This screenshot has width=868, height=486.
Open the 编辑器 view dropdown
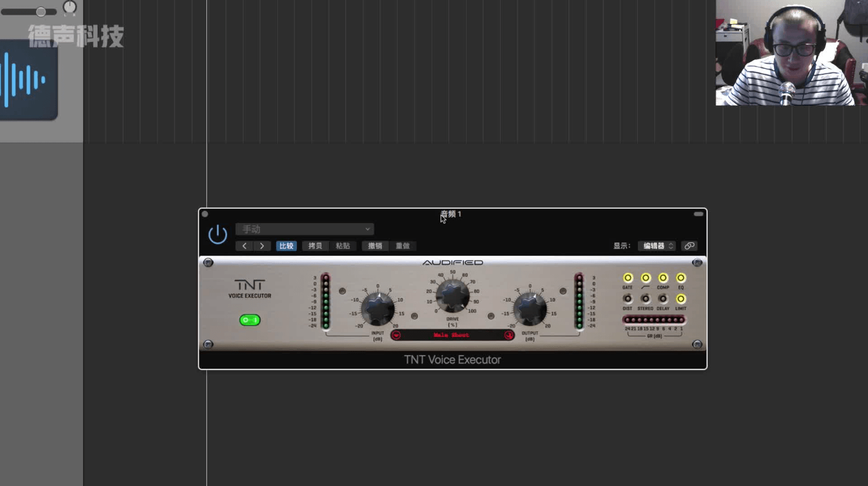point(657,246)
